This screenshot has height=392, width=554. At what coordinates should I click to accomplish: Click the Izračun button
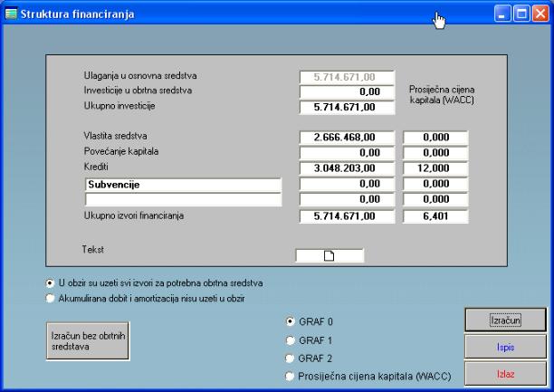pos(505,320)
